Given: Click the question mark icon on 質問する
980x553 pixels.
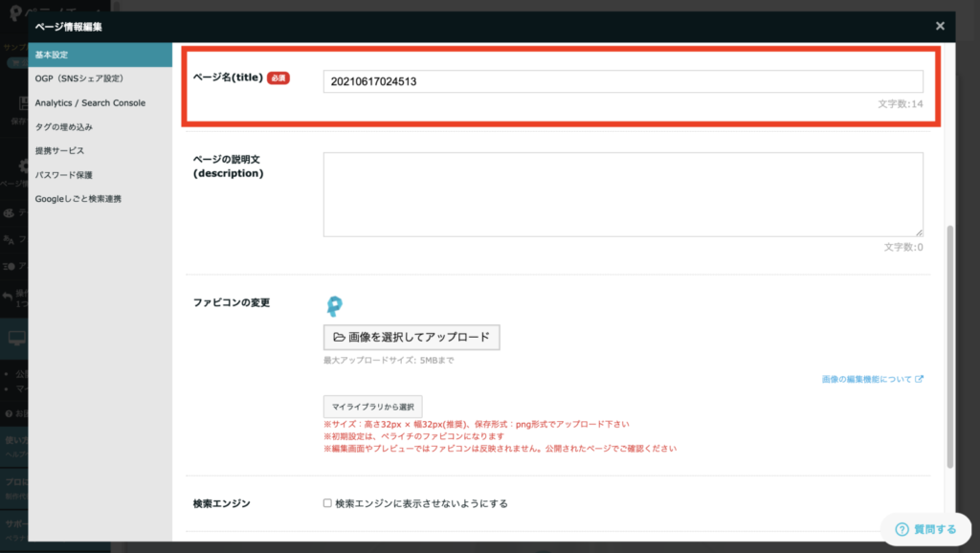Looking at the screenshot, I should point(902,529).
